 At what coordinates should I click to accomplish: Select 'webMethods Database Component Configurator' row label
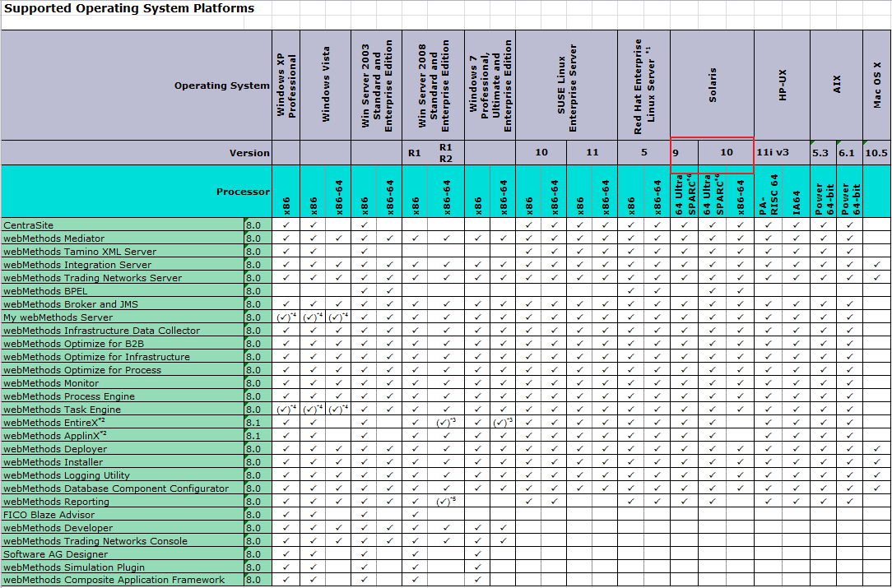(123, 488)
